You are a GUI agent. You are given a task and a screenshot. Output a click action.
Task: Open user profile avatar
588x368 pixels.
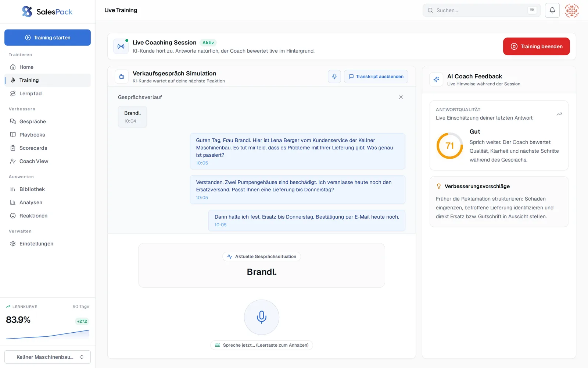pos(572,10)
